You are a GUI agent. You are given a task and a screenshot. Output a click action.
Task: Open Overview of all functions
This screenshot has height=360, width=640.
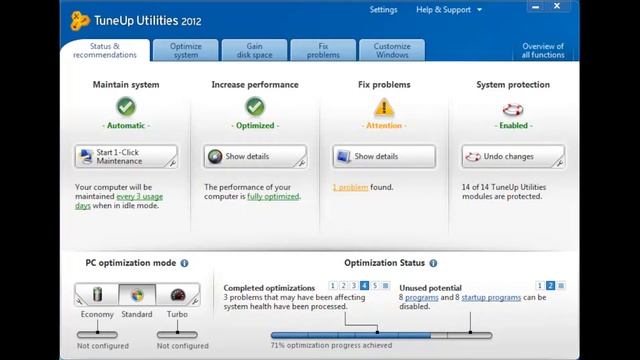pyautogui.click(x=543, y=51)
